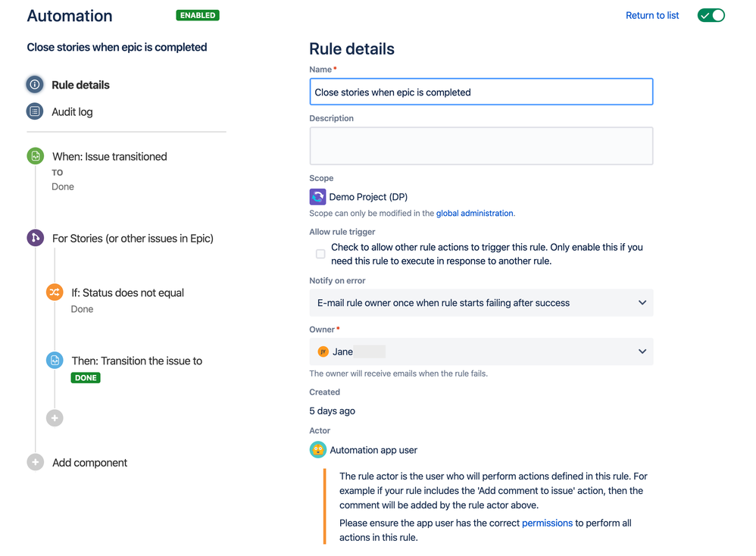Click the Demo Project avatar icon
The image size is (756, 556).
(x=317, y=197)
